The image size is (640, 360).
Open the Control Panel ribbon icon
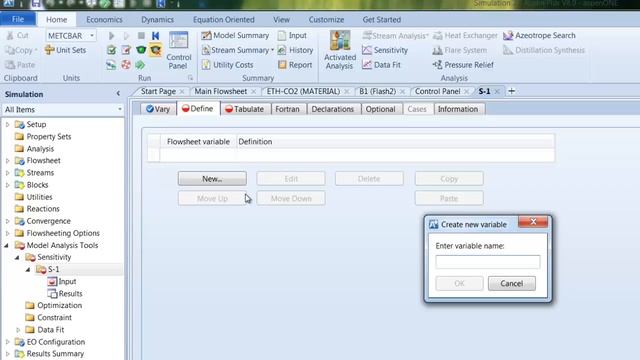click(x=178, y=50)
